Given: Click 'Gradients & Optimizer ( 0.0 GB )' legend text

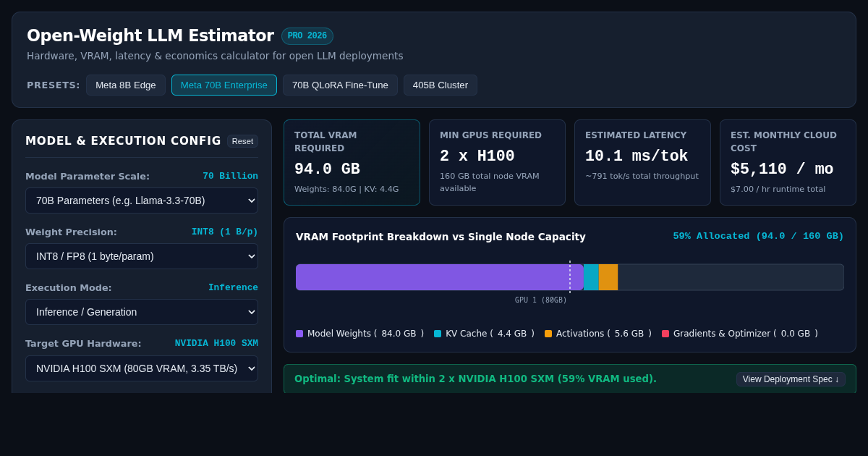Looking at the screenshot, I should point(746,334).
